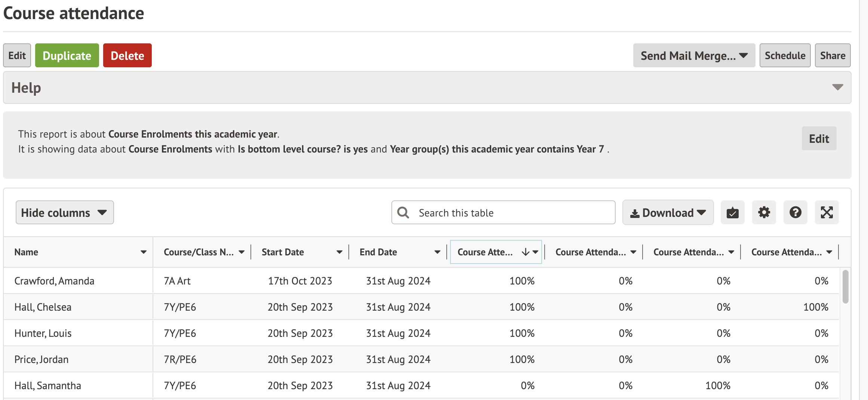Click sort arrow on Course Atte... column
The height and width of the screenshot is (400, 868).
[x=525, y=252]
